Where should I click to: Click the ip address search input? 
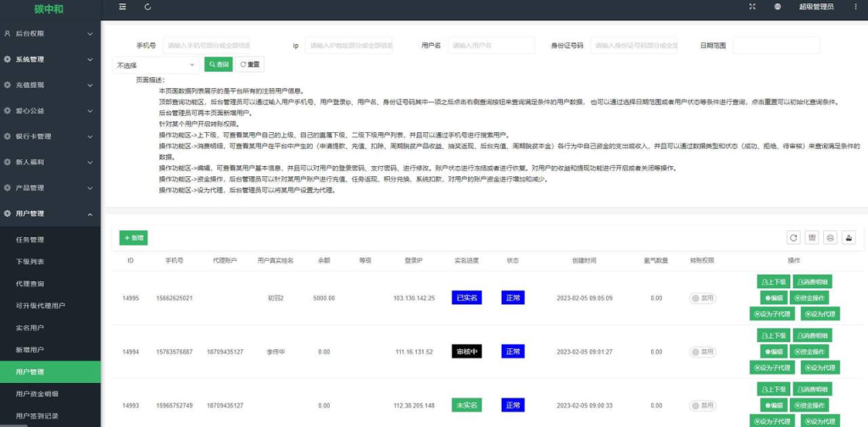[348, 46]
